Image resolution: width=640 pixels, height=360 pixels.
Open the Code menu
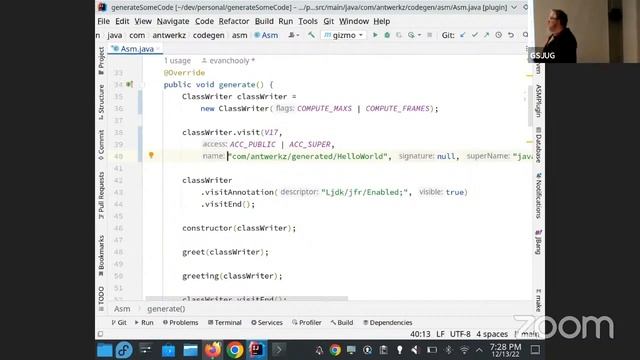[x=204, y=21]
